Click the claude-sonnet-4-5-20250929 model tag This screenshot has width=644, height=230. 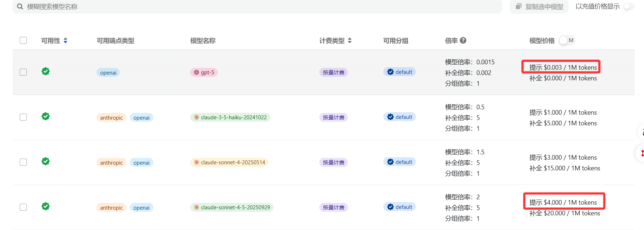(x=232, y=207)
